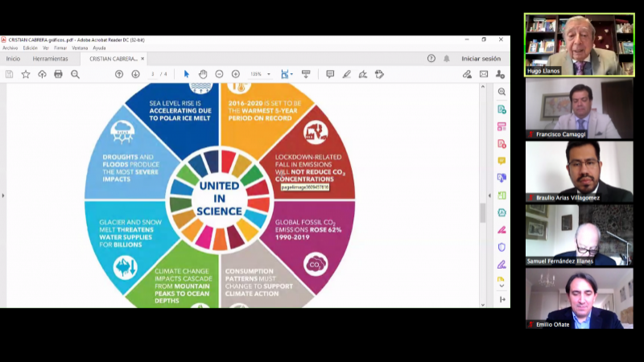The width and height of the screenshot is (644, 362).
Task: Open the Ver menu
Action: [x=46, y=48]
